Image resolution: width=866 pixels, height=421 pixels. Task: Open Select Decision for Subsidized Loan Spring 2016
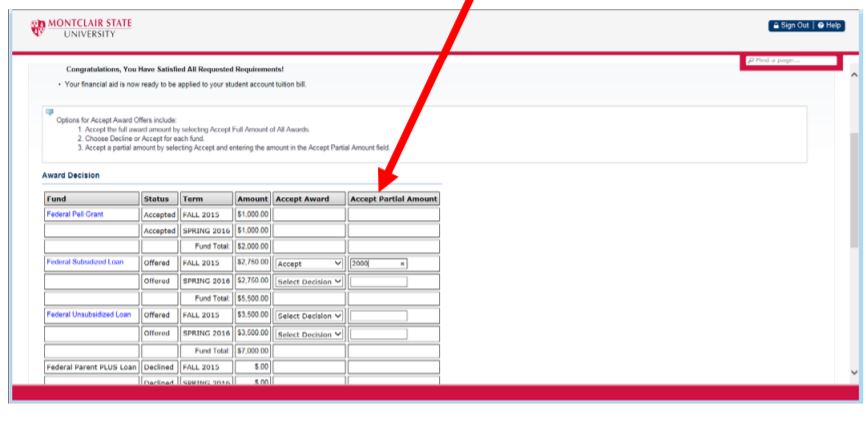coord(309,281)
